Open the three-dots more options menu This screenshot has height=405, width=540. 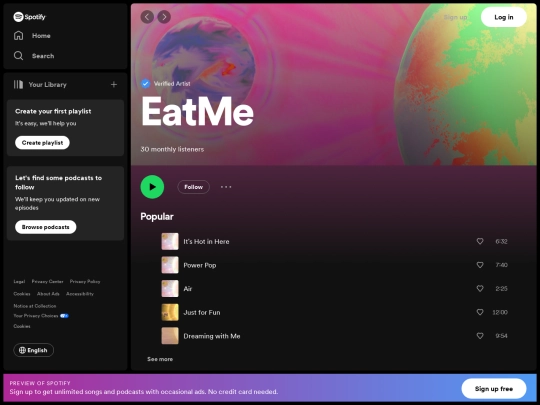pyautogui.click(x=226, y=187)
